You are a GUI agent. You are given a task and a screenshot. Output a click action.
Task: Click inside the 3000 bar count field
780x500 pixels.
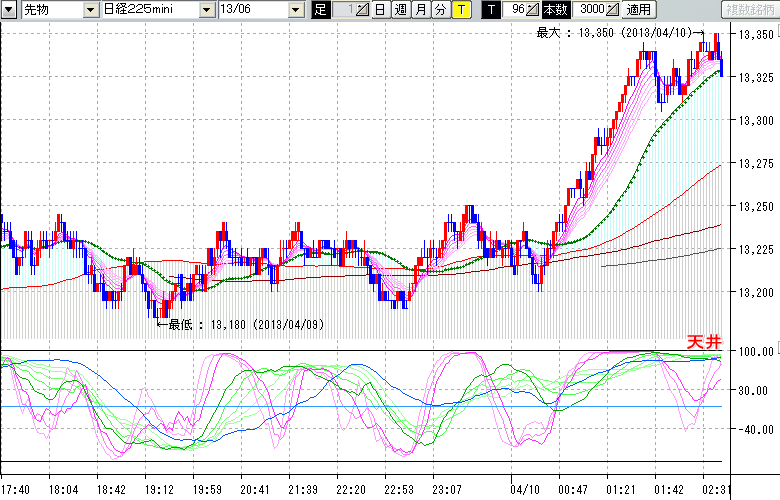(590, 10)
